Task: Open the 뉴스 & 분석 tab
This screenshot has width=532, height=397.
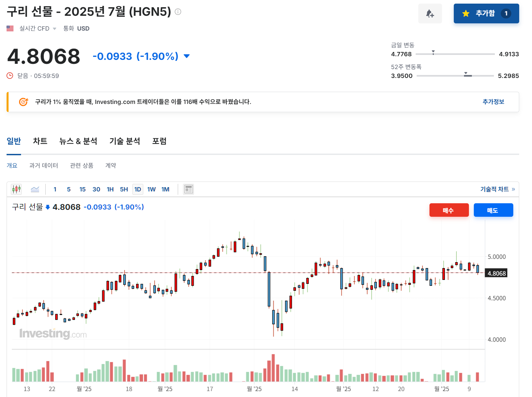Action: coord(78,141)
